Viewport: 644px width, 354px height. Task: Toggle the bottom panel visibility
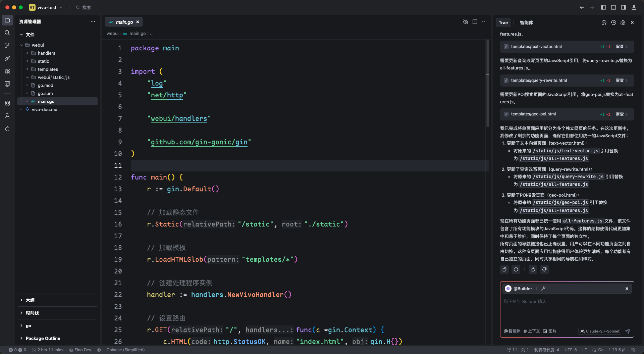613,7
